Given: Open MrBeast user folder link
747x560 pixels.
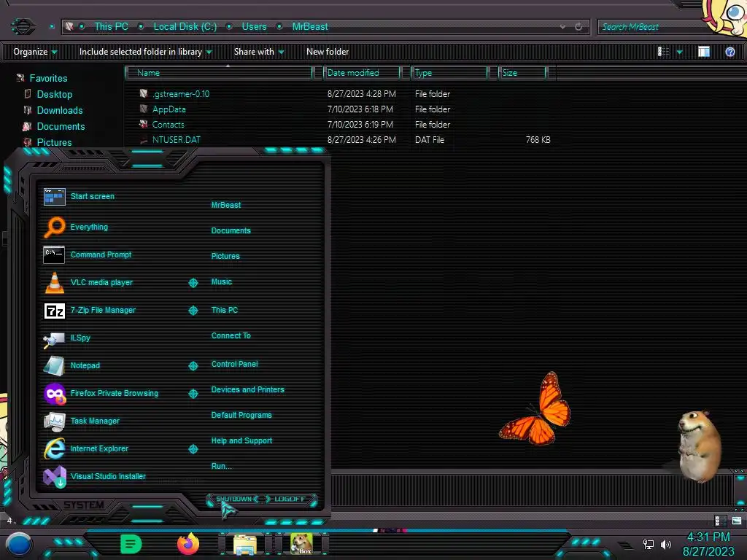Looking at the screenshot, I should point(226,205).
